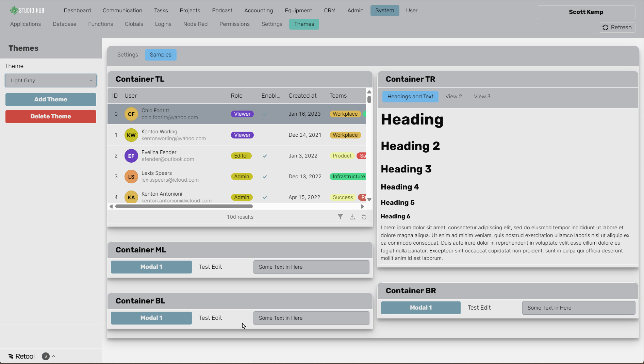Click the LS avatar for Lexis Speers
The width and height of the screenshot is (644, 364).
point(131,177)
